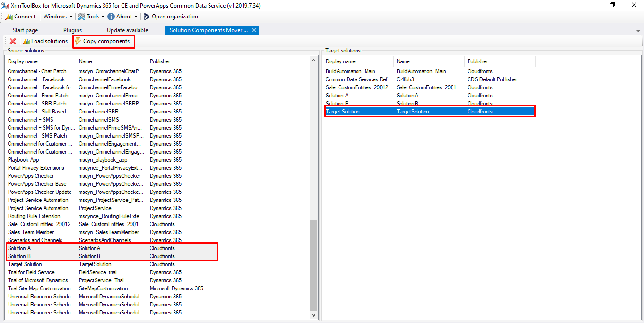
Task: Click CDS Default Publisher cell
Action: (492, 79)
